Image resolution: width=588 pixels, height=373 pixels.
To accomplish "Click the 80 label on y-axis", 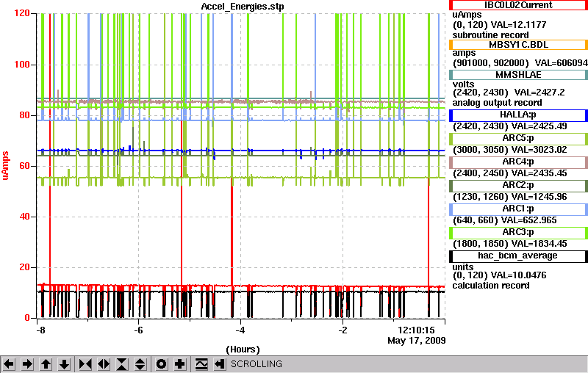I will point(24,115).
